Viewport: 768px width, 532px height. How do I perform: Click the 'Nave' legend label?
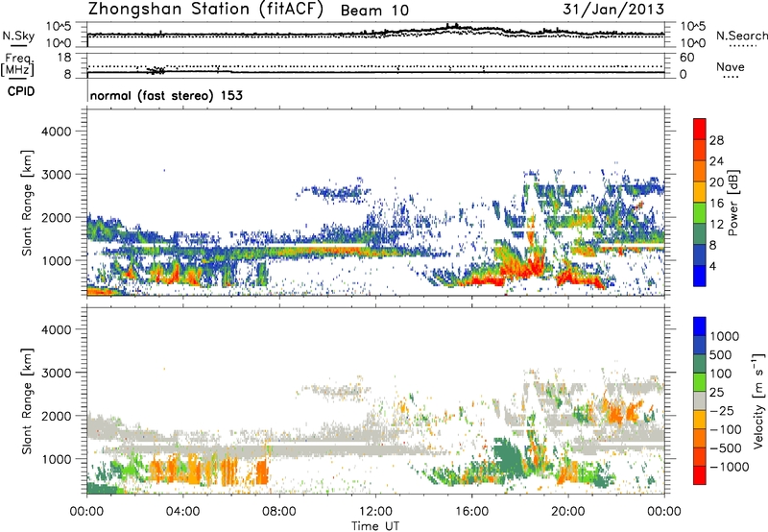(x=731, y=66)
